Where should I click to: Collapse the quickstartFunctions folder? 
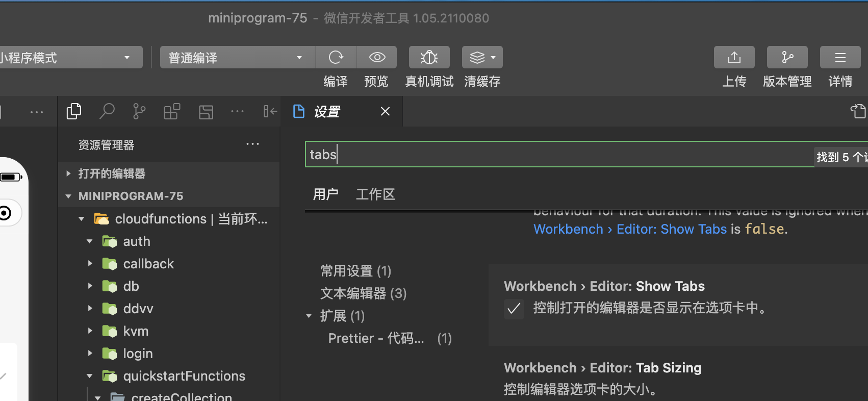(90, 376)
